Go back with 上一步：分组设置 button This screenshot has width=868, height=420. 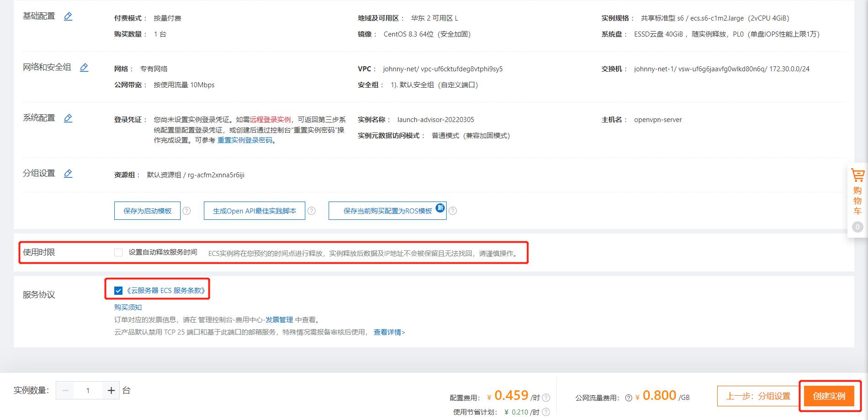[x=758, y=396]
